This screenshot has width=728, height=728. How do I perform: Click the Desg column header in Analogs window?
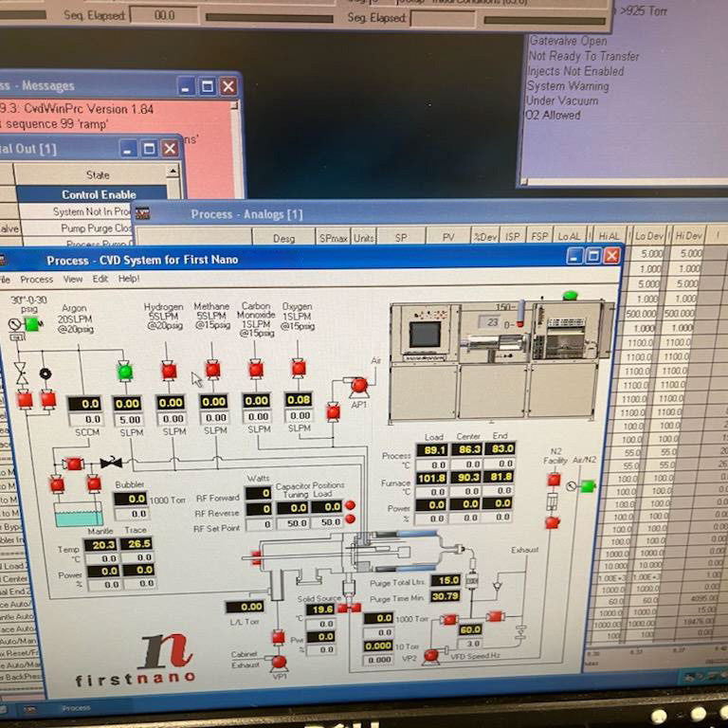coord(283,238)
